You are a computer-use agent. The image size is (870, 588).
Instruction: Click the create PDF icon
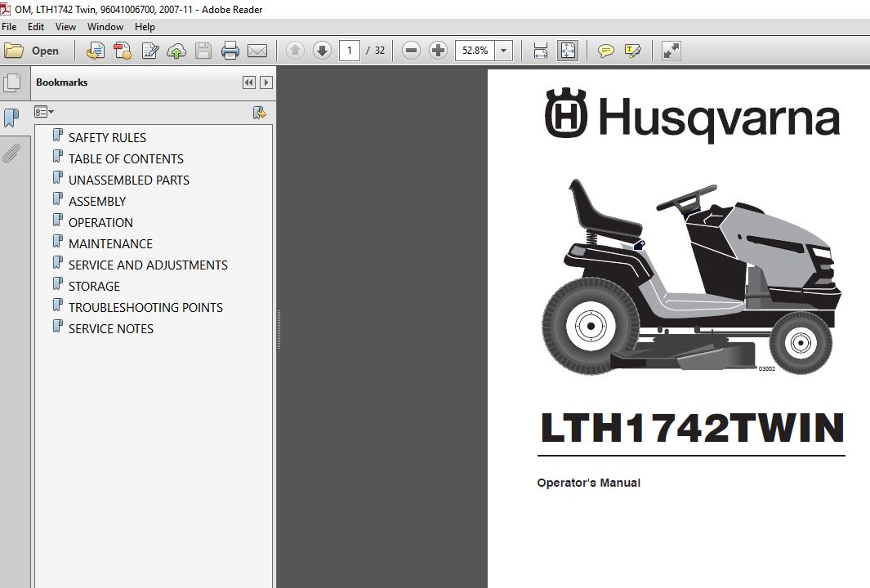click(122, 51)
